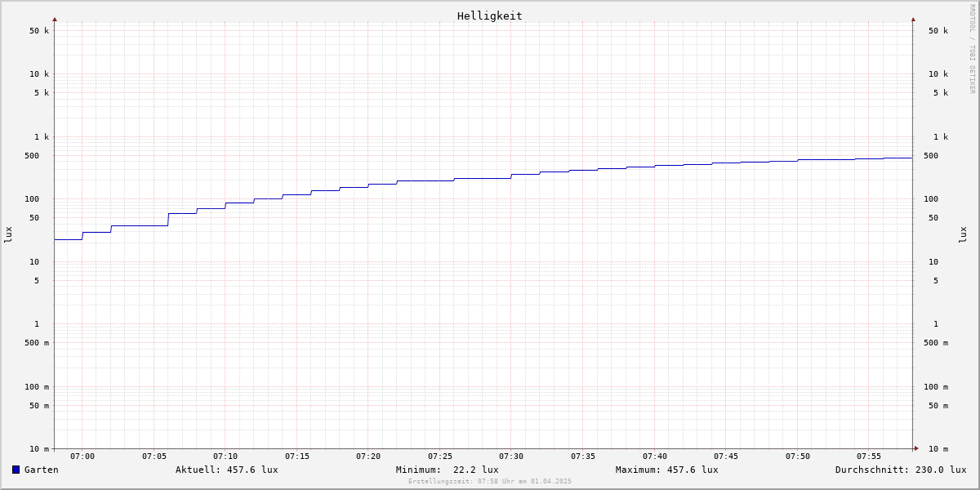Click the left axis '1 k' label
The image size is (980, 490).
(x=42, y=137)
